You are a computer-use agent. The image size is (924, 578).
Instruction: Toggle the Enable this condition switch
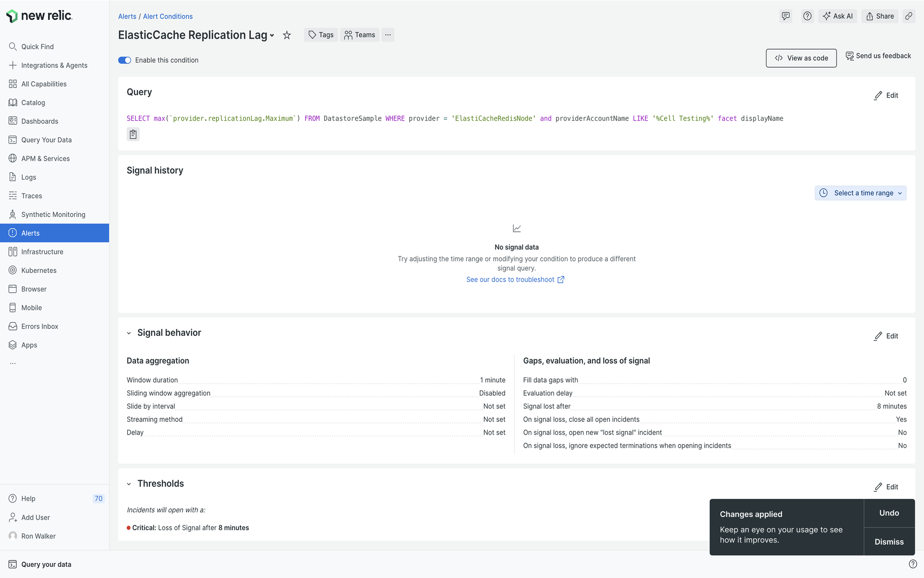coord(125,60)
